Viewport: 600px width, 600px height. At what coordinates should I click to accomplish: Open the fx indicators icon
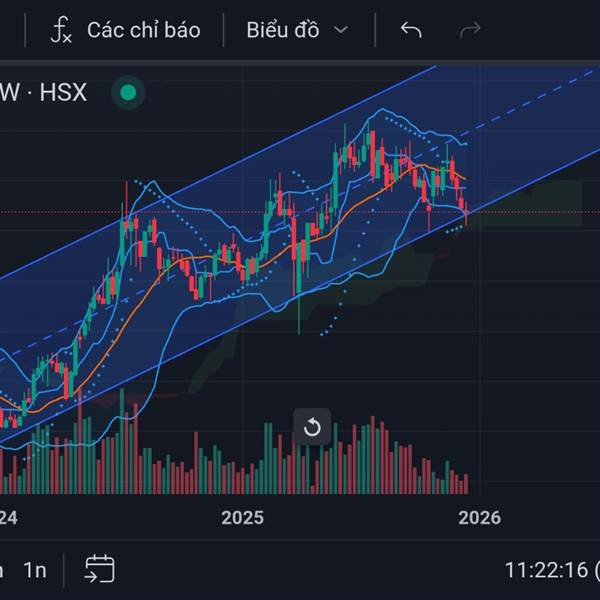click(x=61, y=30)
